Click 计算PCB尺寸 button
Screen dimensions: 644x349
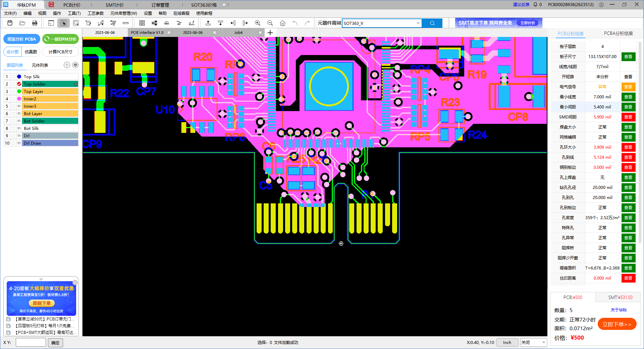[x=60, y=52]
